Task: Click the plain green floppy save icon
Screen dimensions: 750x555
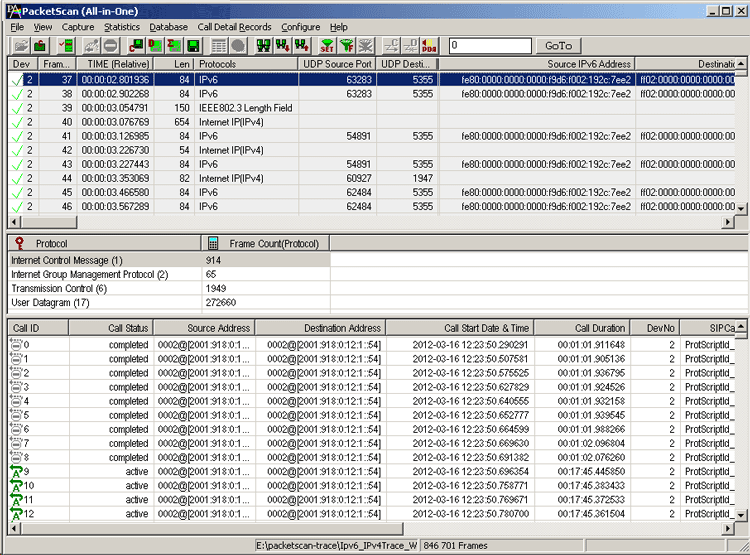Action: 194,46
